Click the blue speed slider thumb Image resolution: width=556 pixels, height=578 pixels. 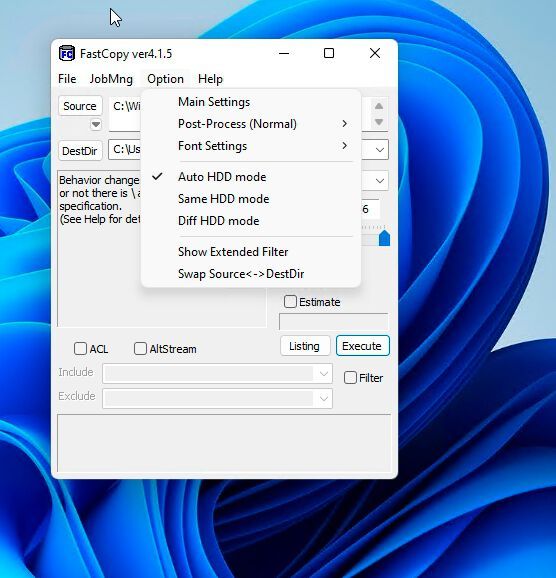pyautogui.click(x=385, y=238)
